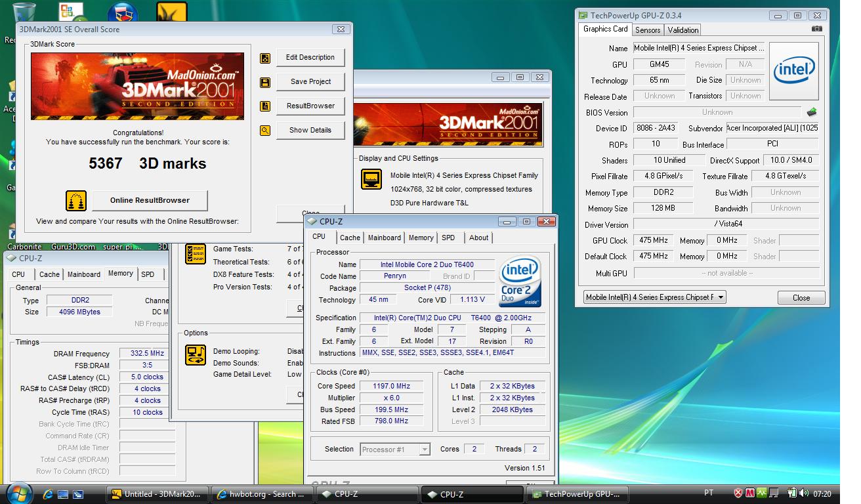Click the Options icon in 3DMark window

pos(196,355)
